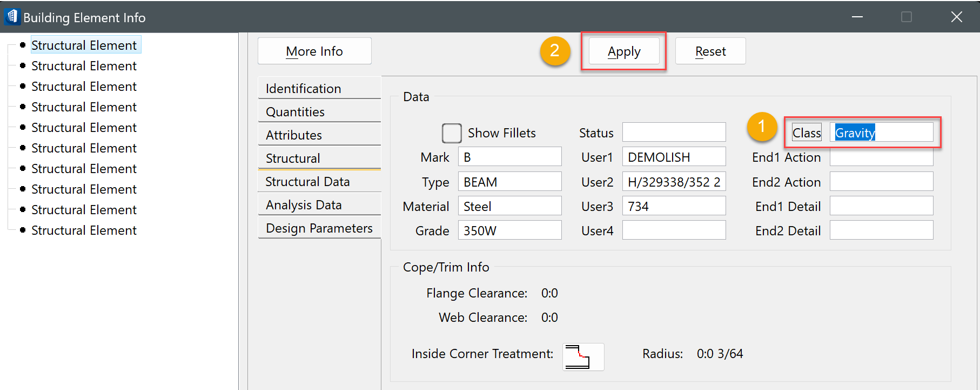The width and height of the screenshot is (980, 390).
Task: Switch to the Attributes tab
Action: tap(319, 135)
